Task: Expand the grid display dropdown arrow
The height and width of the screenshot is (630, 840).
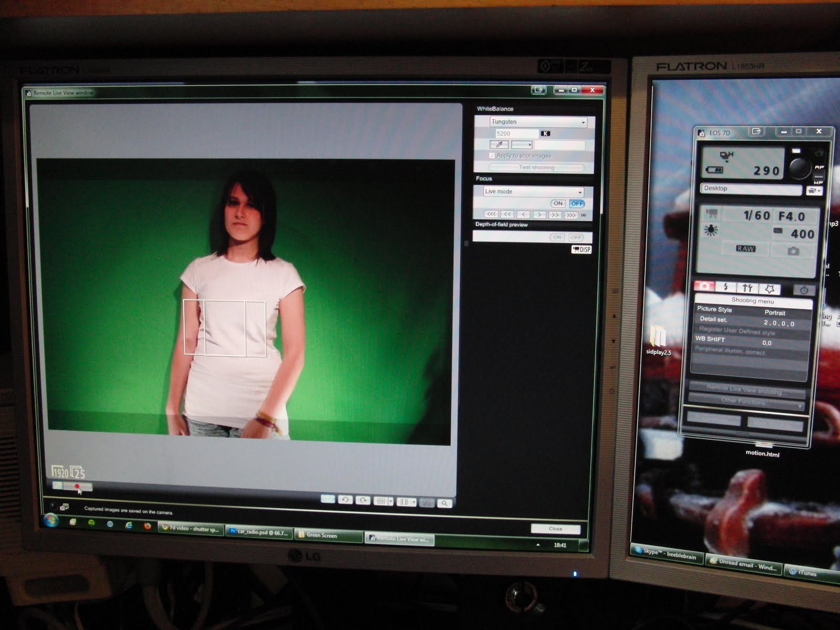Action: (391, 502)
